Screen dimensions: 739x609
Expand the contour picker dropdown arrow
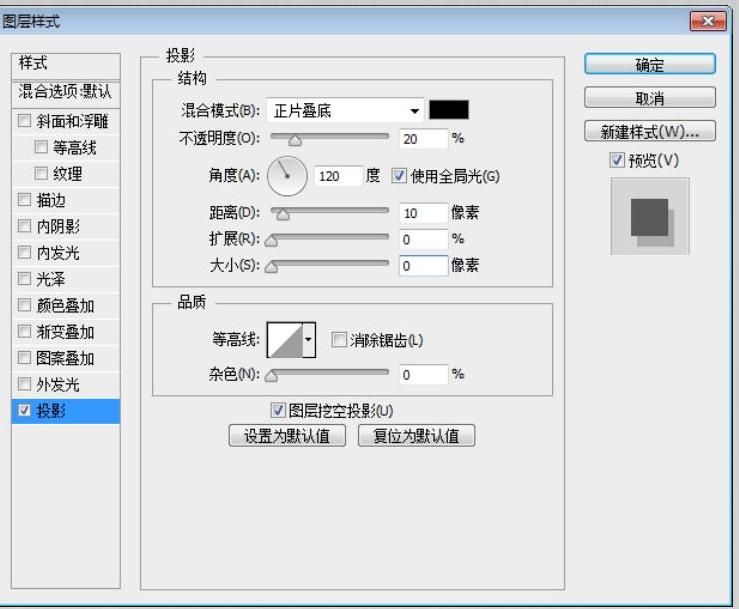[x=309, y=340]
